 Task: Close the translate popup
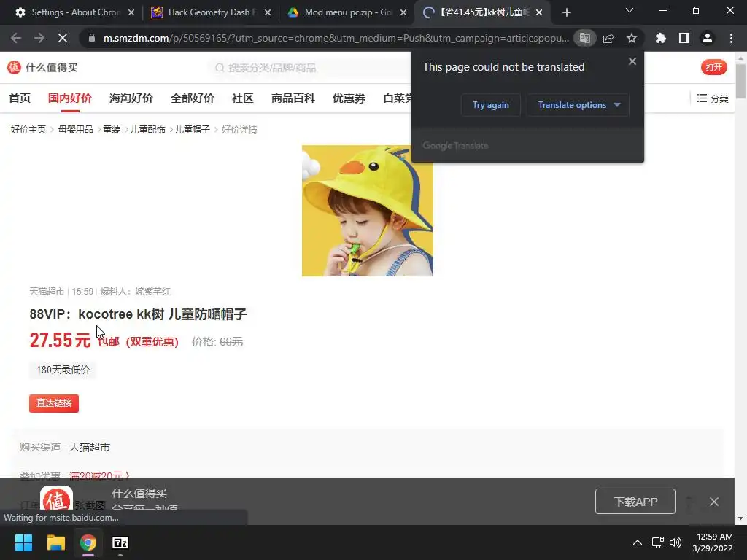[632, 61]
